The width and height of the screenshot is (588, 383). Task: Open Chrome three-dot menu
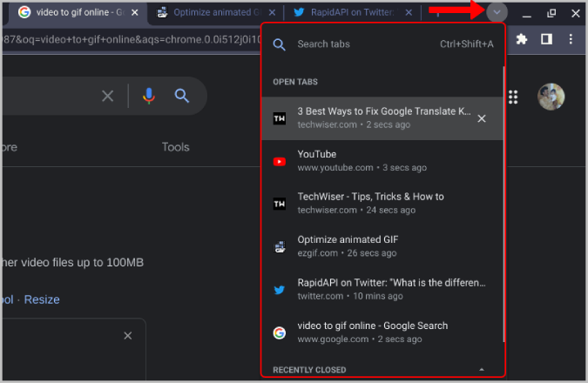[x=571, y=39]
